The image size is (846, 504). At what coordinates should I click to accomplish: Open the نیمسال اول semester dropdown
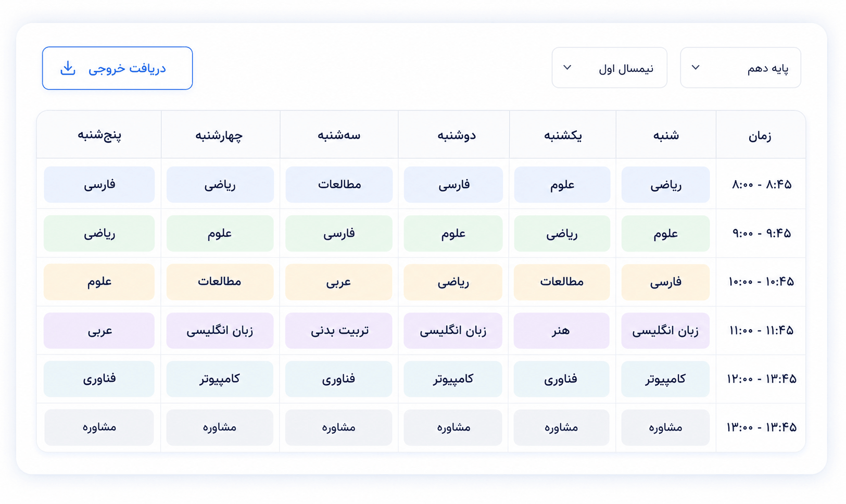609,68
